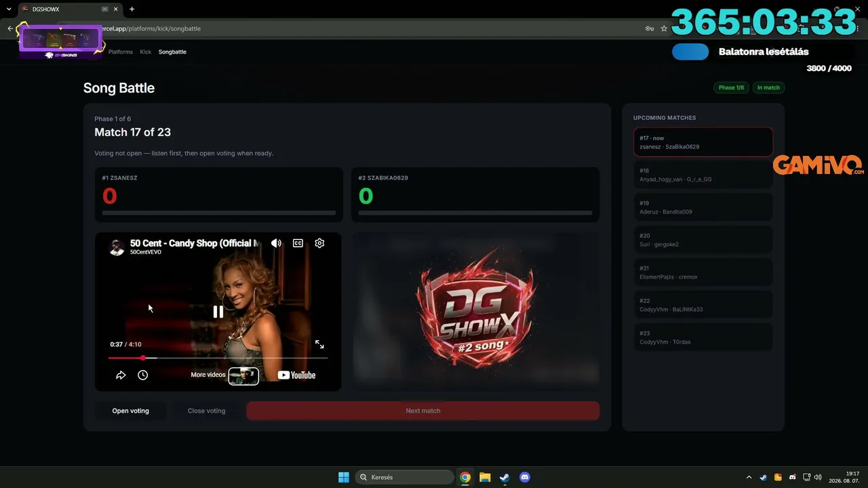Click the #1 ZSANESZ score card
The image size is (868, 488).
(x=219, y=195)
